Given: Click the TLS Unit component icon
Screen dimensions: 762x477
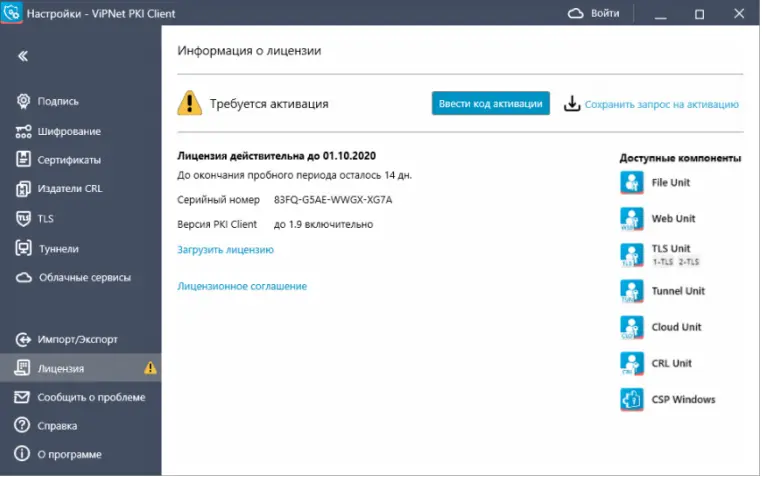Looking at the screenshot, I should 632,255.
